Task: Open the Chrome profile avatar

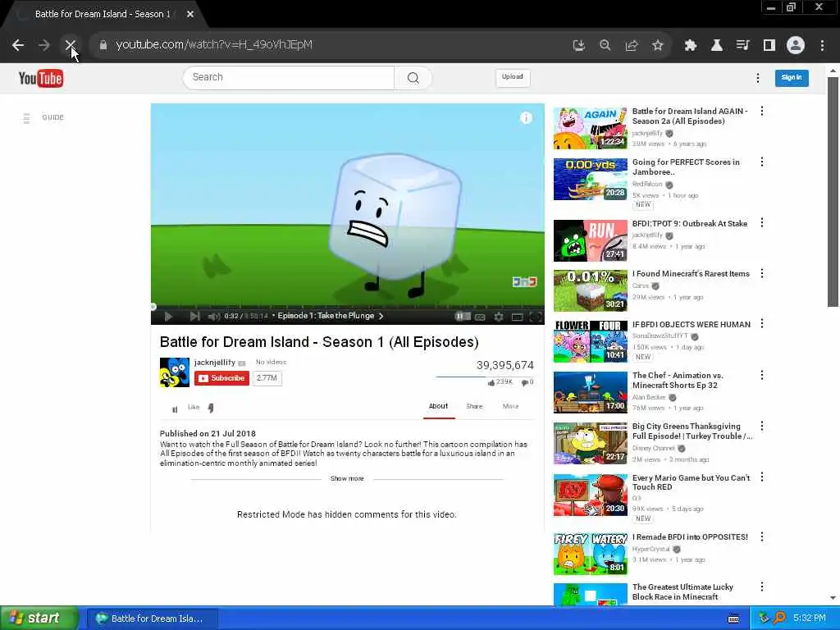Action: (796, 46)
